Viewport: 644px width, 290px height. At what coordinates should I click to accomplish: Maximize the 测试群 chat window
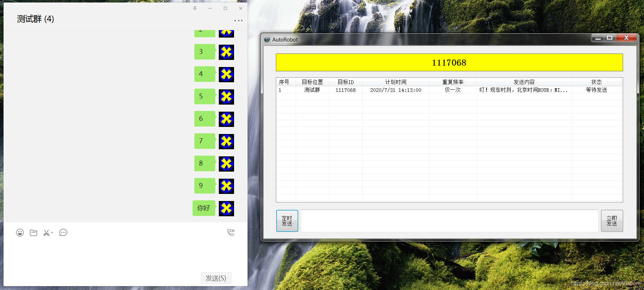tap(225, 8)
